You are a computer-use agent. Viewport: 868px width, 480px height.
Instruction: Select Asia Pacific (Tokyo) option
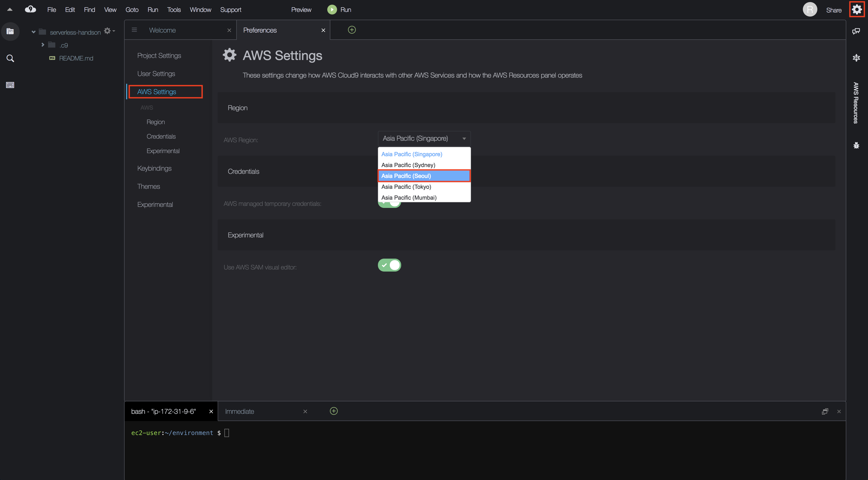point(424,187)
